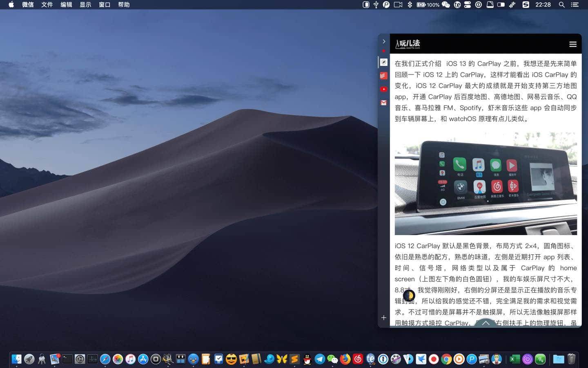Launch Safari from the Dock

point(105,359)
